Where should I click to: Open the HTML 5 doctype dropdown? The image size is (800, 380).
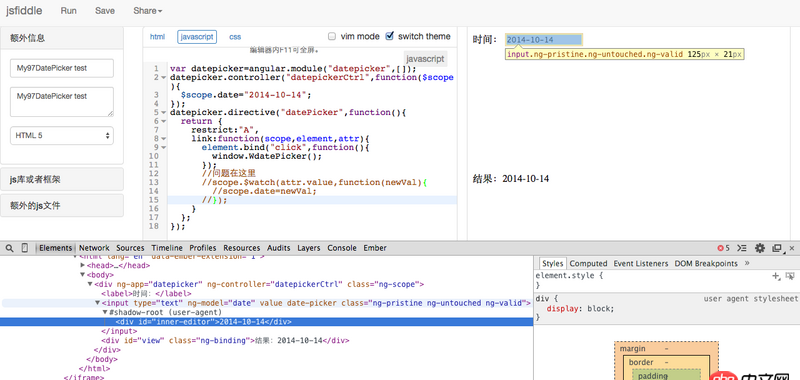click(62, 136)
